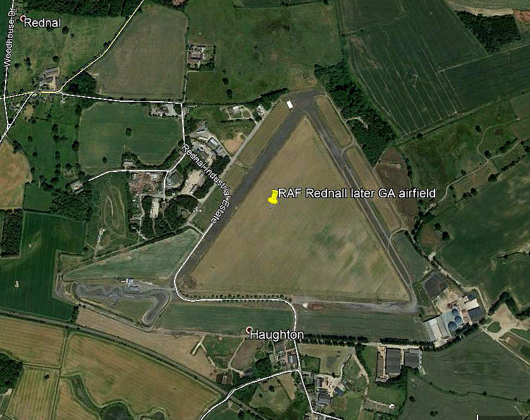530x420 pixels.
Task: Select the Rednal red place marker
Action: pyautogui.click(x=23, y=18)
